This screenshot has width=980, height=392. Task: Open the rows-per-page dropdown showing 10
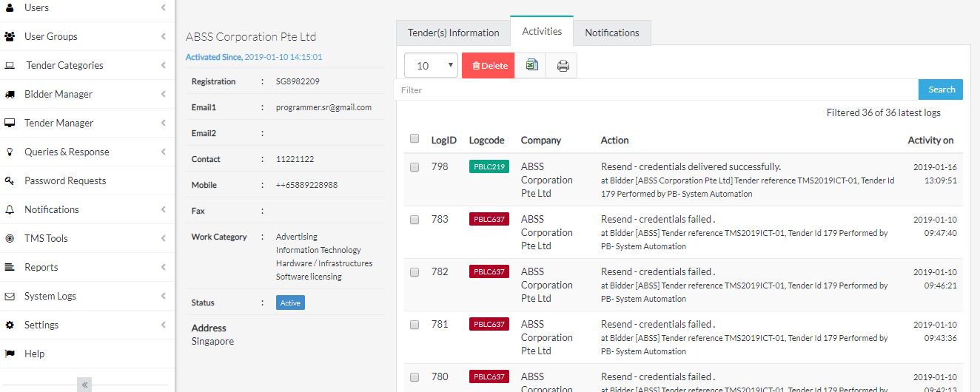point(431,66)
